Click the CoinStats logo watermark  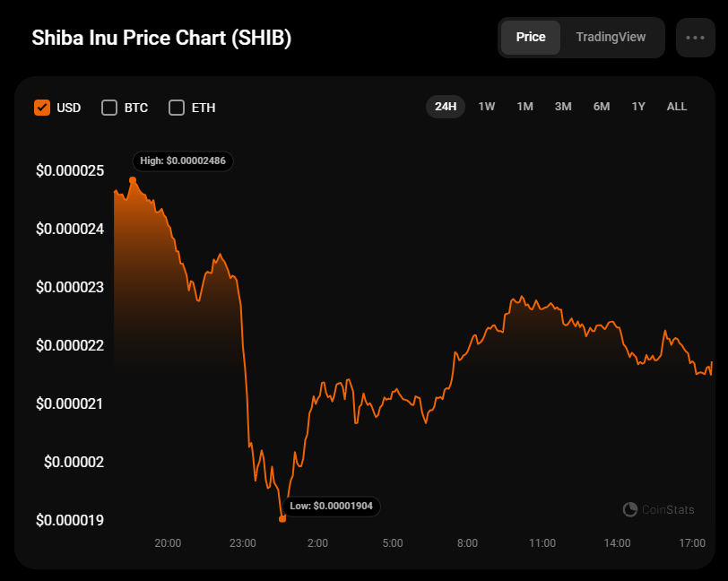coord(659,509)
